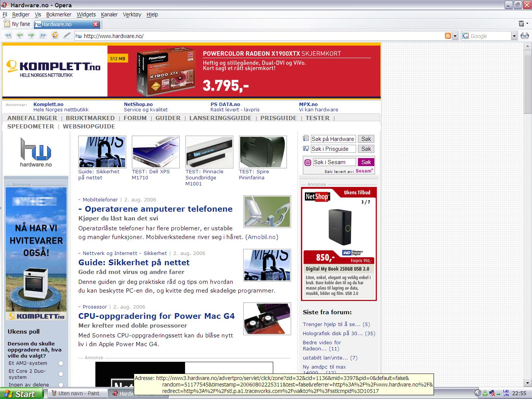Viewport: 532px width, 399px height.
Task: Focus the Søk i Sesam input field
Action: [x=334, y=162]
